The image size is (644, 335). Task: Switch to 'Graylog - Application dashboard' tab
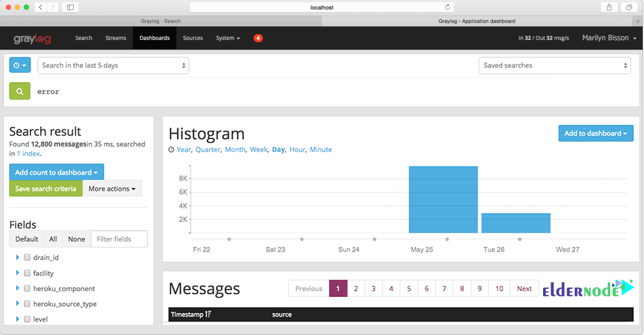pos(477,21)
